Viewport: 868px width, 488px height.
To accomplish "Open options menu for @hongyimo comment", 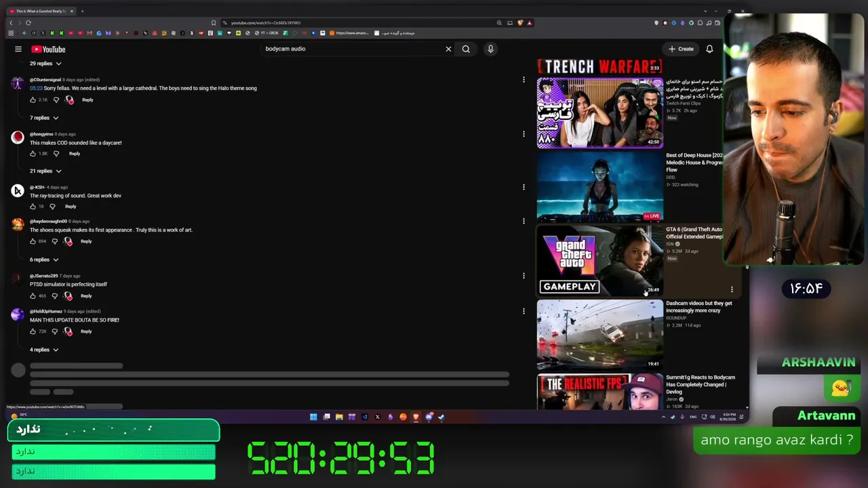I will pos(524,134).
